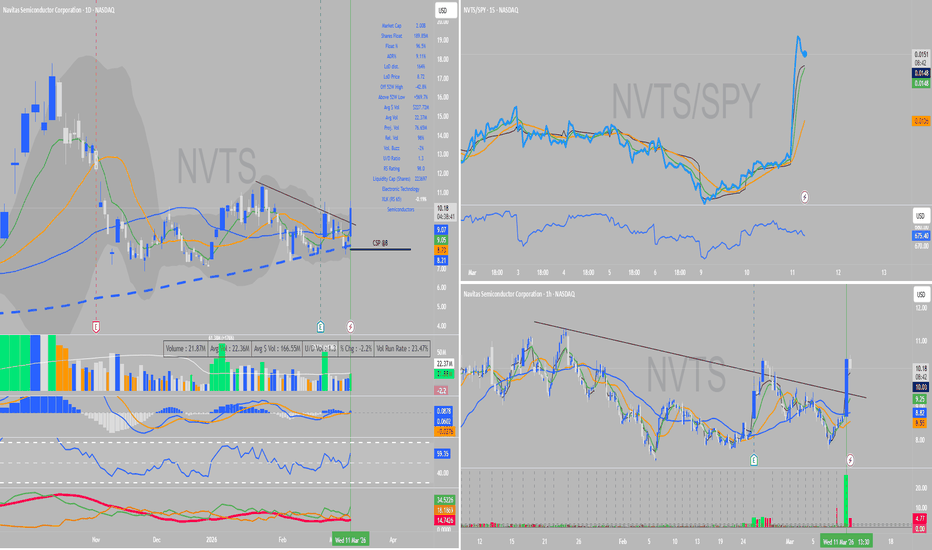Click the 0.0878 MACD value label
The image size is (932, 550).
(444, 411)
